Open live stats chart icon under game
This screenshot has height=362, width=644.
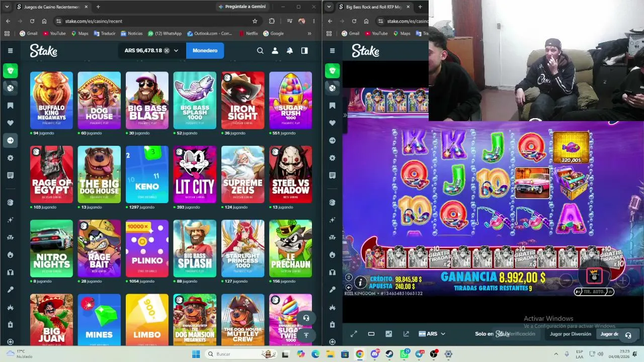pyautogui.click(x=388, y=334)
